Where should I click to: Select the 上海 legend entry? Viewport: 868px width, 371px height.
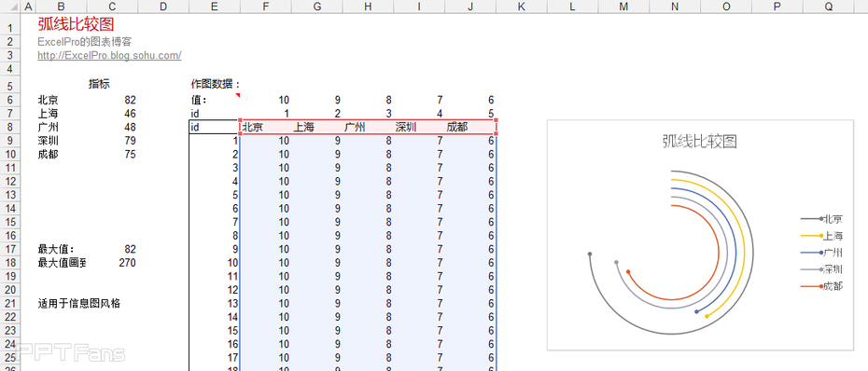tap(821, 236)
